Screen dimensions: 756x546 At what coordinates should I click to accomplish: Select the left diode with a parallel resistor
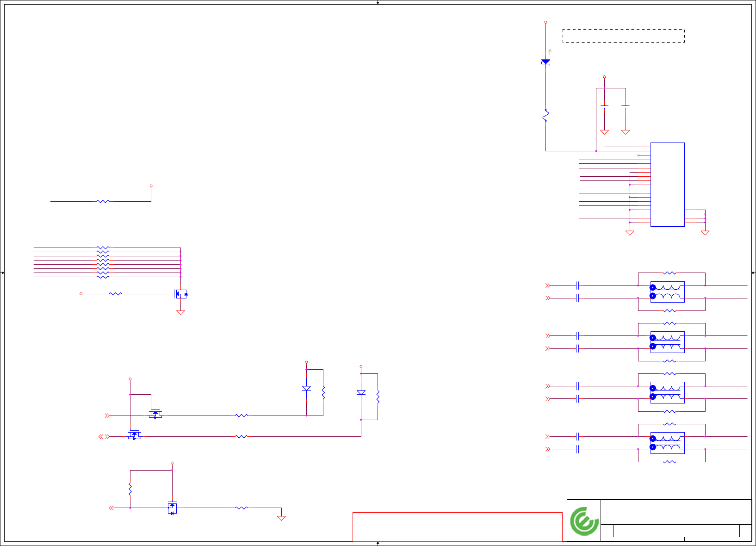coord(306,388)
